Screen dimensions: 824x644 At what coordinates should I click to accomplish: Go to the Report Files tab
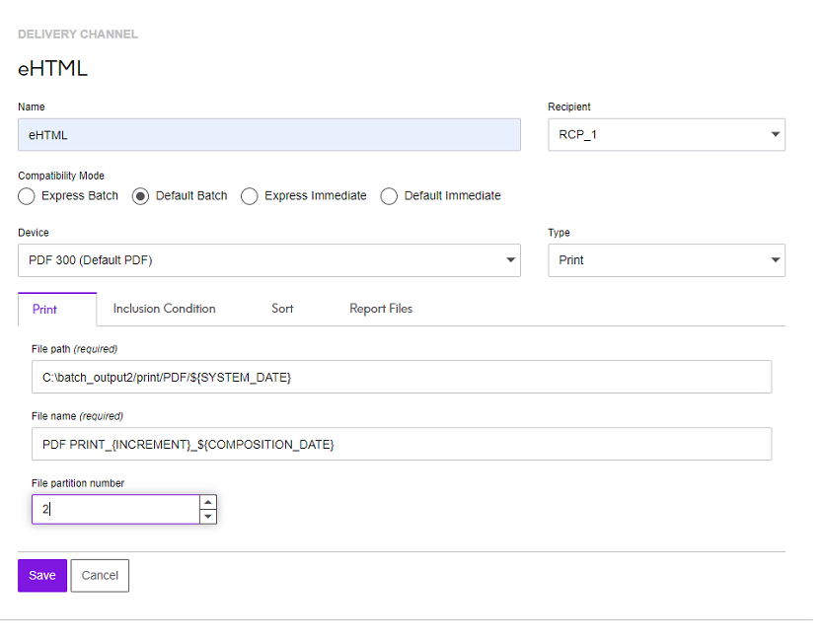(381, 309)
